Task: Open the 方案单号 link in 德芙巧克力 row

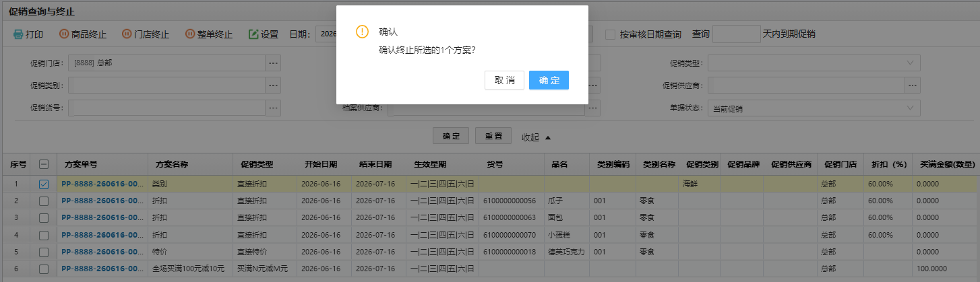Action: [102, 252]
